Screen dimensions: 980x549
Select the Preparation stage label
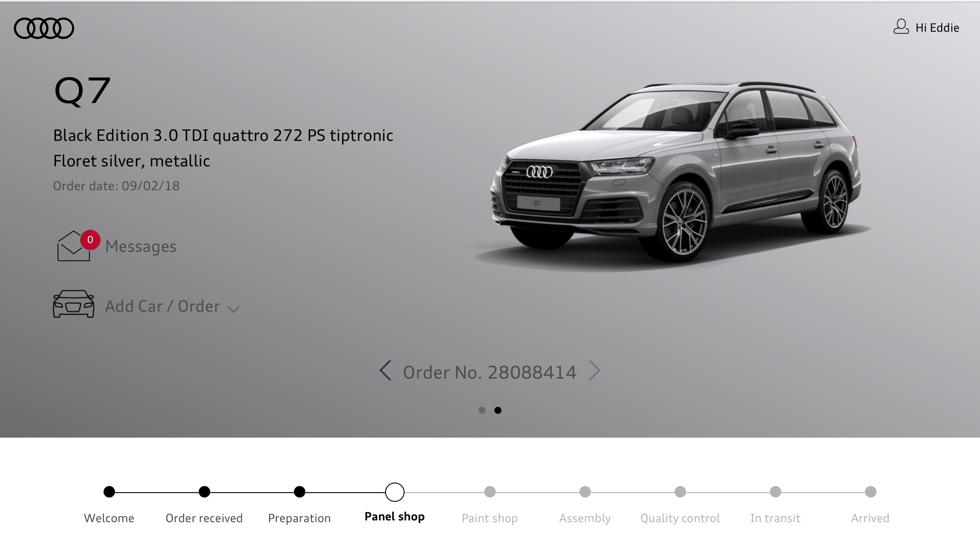(300, 519)
